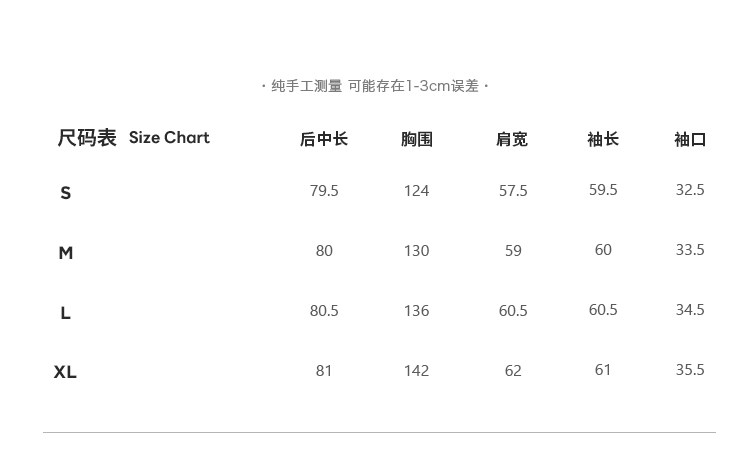Image resolution: width=750 pixels, height=452 pixels.
Task: Click the 肩宽 column header
Action: point(512,139)
